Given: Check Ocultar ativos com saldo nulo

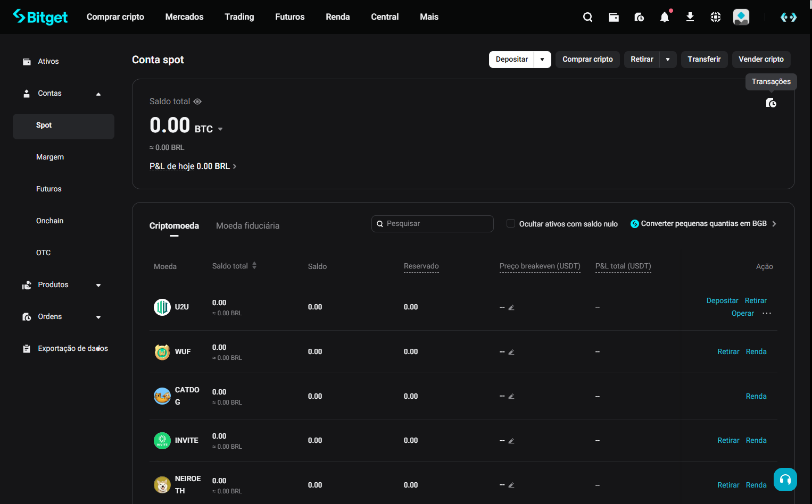Looking at the screenshot, I should 511,223.
